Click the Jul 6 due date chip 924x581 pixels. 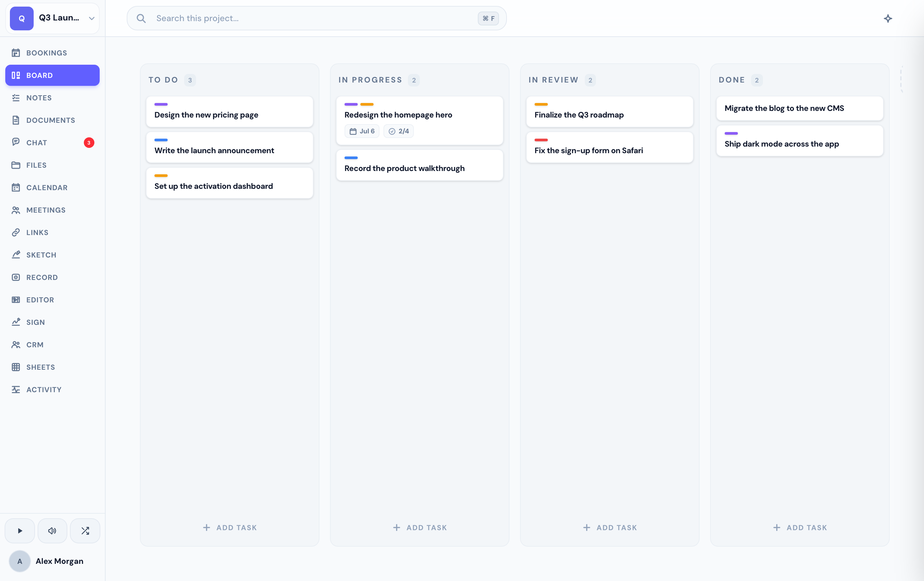pyautogui.click(x=362, y=131)
